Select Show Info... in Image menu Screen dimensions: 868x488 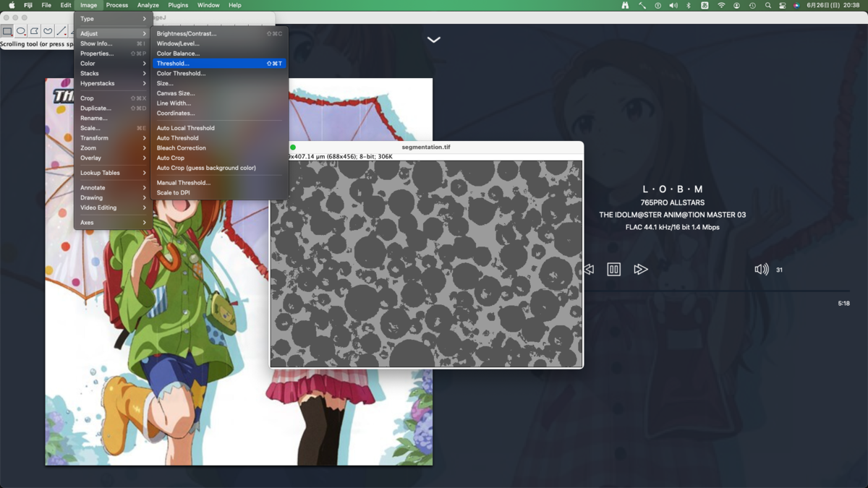coord(113,44)
